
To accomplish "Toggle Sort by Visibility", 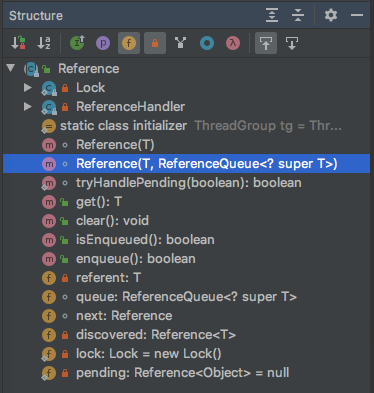I will coord(18,43).
